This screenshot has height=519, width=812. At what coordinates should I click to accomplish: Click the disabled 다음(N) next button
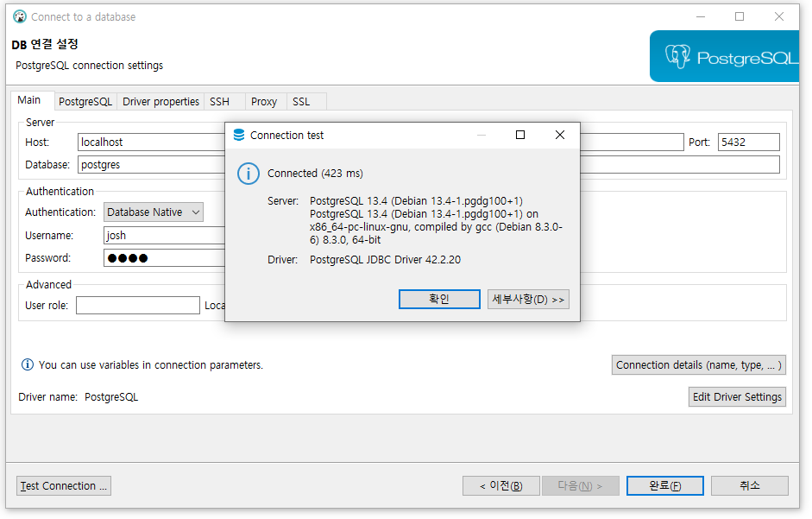[581, 486]
